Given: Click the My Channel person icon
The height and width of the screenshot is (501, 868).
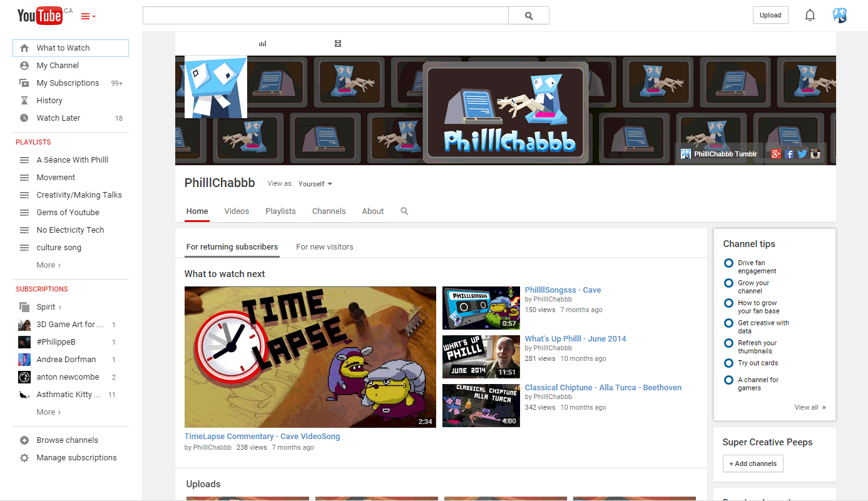Looking at the screenshot, I should click(x=24, y=66).
